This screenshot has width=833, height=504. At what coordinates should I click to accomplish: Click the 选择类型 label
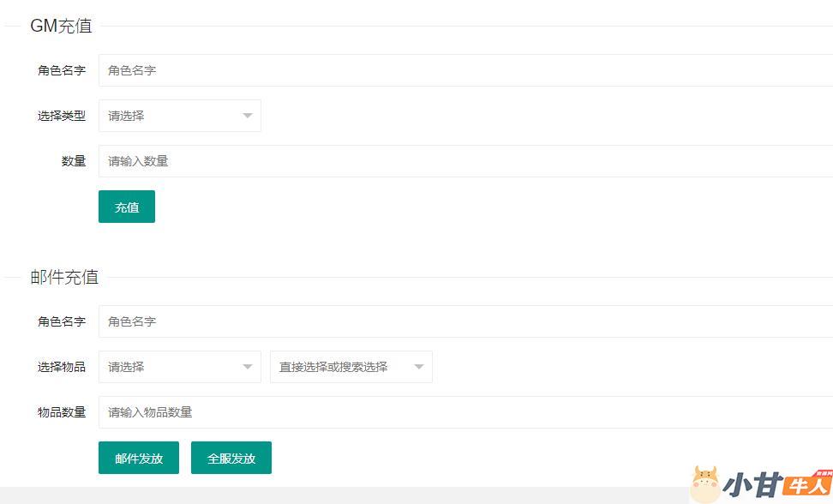[x=62, y=116]
